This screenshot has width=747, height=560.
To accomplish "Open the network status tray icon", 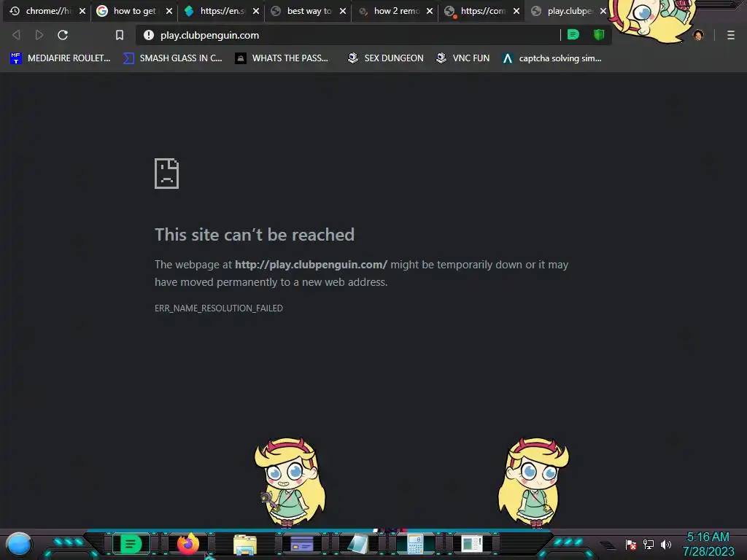I will pos(649,544).
